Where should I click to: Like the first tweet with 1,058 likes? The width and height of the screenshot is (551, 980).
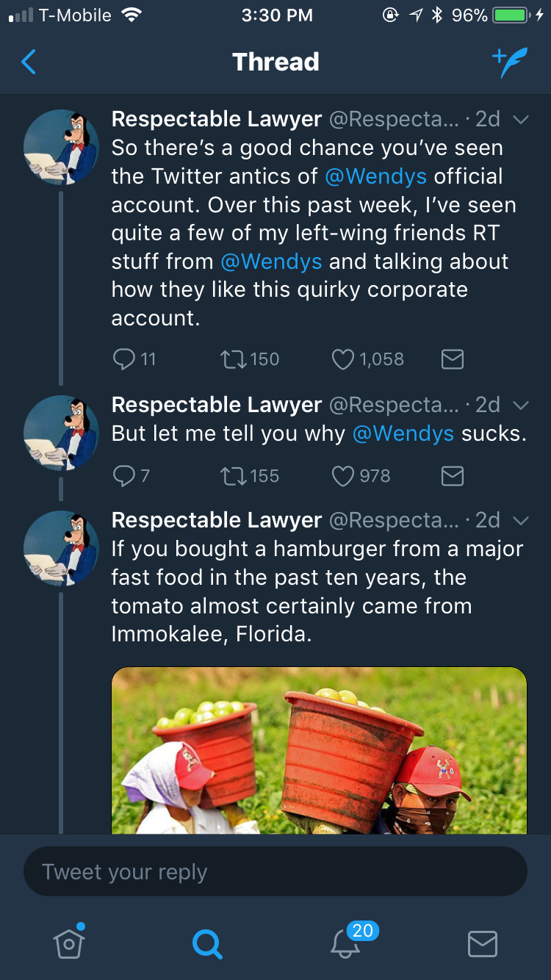pos(343,359)
